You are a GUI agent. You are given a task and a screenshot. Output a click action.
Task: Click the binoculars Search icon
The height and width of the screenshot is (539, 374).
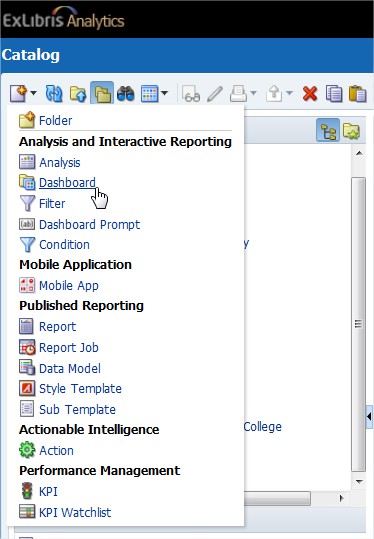pos(125,94)
